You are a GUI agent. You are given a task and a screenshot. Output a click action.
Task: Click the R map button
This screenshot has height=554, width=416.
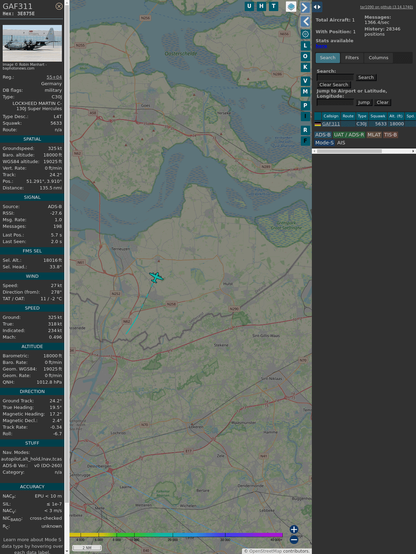coord(305,130)
